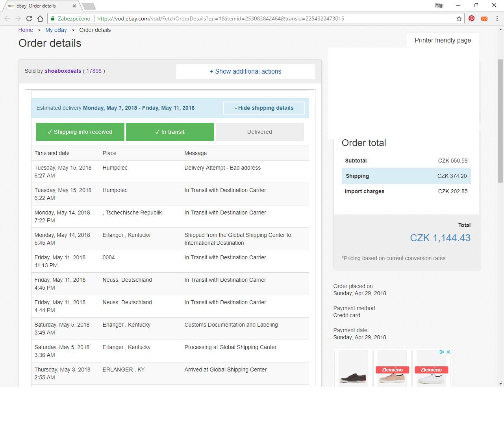The image size is (504, 425).
Task: Expand Show additional actions
Action: pos(245,71)
